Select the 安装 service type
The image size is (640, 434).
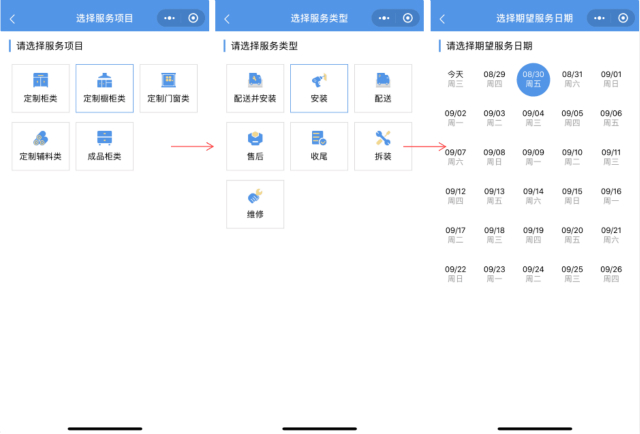[319, 88]
